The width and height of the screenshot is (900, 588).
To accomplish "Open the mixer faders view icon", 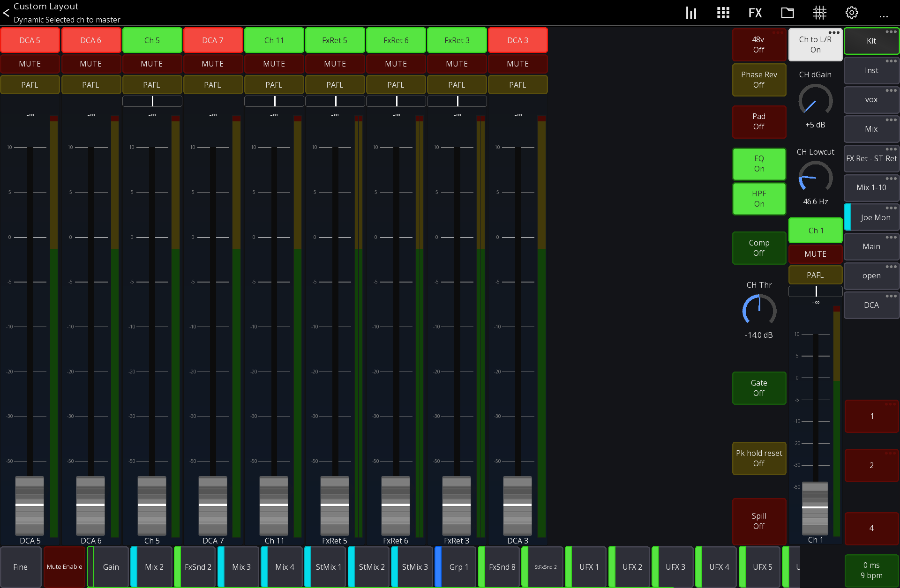I will (691, 13).
